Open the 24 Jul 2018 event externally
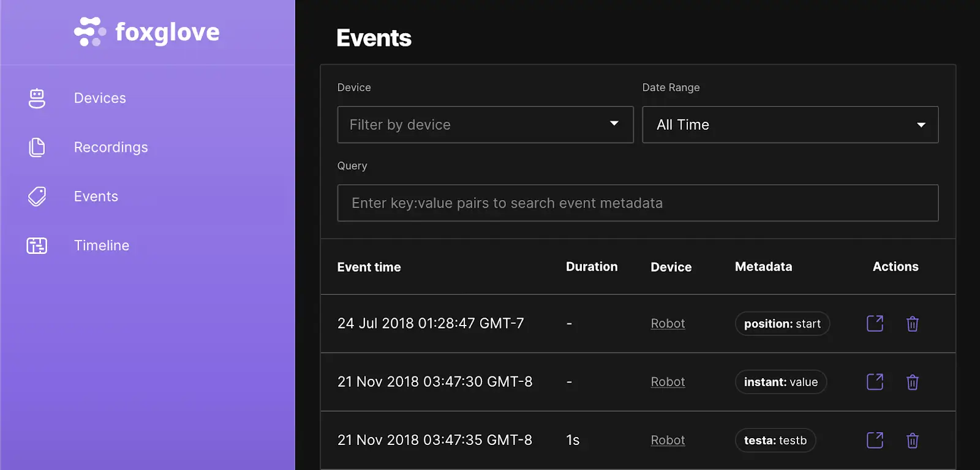 click(x=875, y=323)
